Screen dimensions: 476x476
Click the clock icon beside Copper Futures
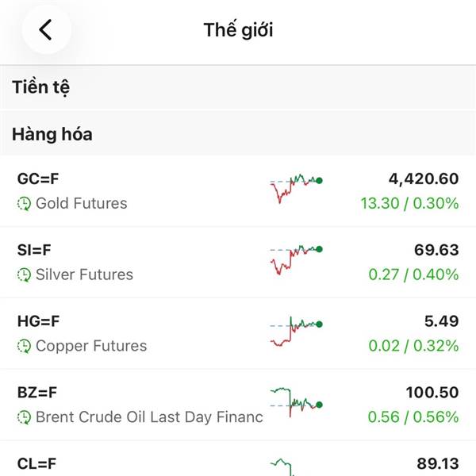(24, 347)
